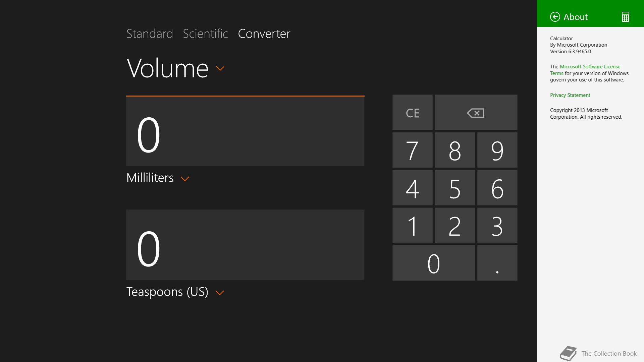Click the calculator icon in About header
This screenshot has width=644, height=362.
pyautogui.click(x=625, y=17)
